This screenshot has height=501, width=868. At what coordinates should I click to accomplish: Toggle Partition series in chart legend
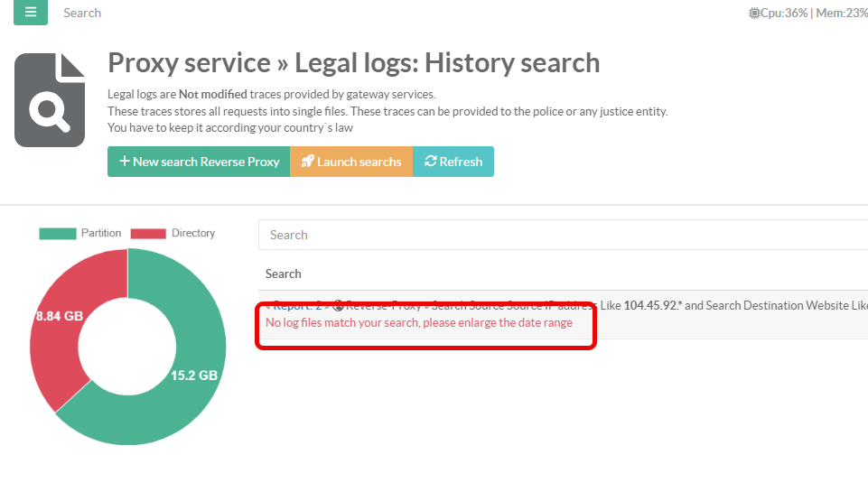tap(80, 233)
